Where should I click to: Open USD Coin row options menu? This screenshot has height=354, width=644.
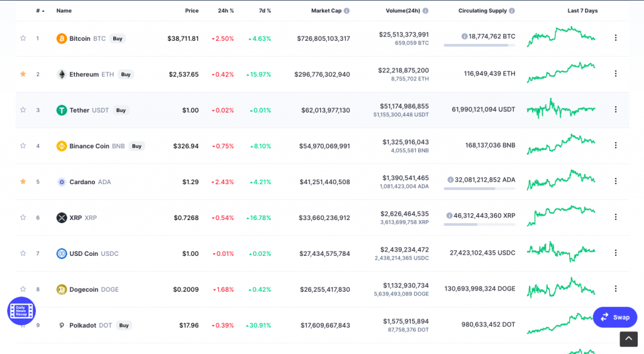point(615,253)
